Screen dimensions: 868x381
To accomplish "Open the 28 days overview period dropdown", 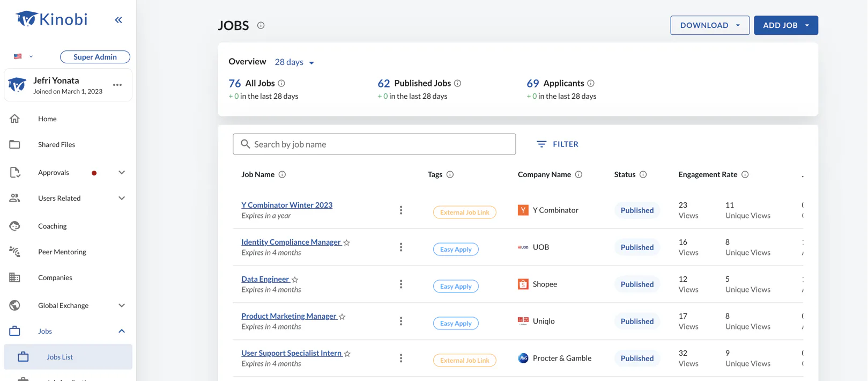I will (294, 62).
